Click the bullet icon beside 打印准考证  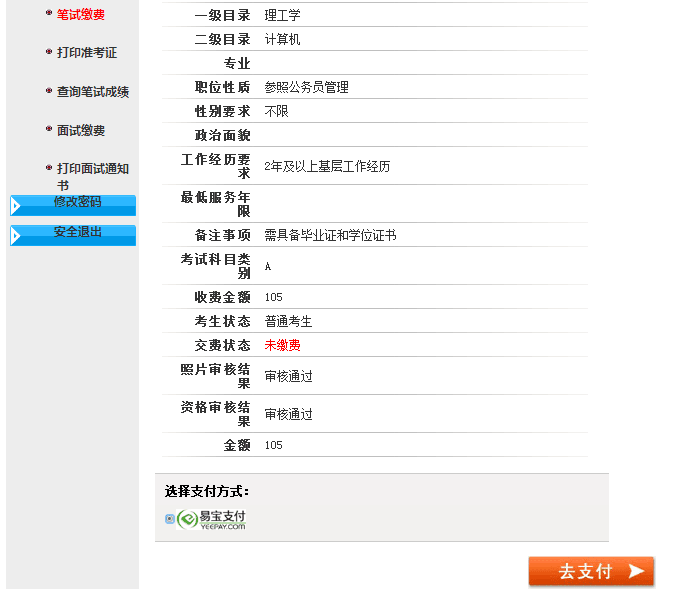coord(48,51)
